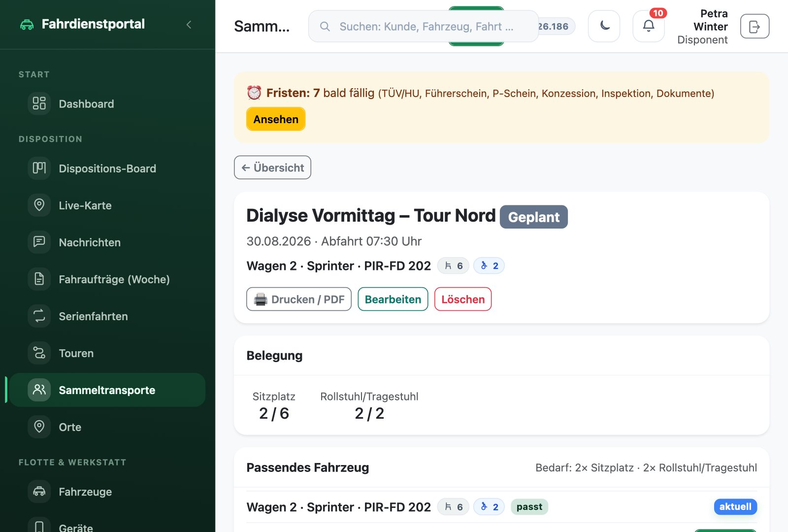The width and height of the screenshot is (788, 532).
Task: Click the red Löschen button
Action: [463, 299]
